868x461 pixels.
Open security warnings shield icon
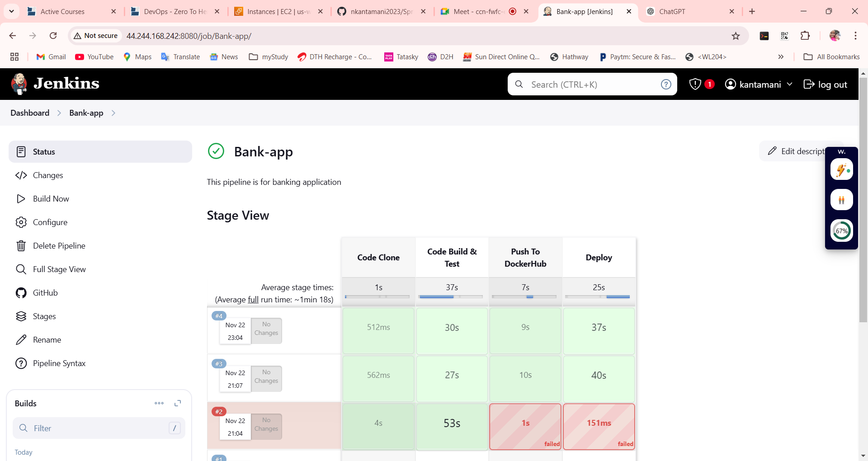pyautogui.click(x=695, y=84)
